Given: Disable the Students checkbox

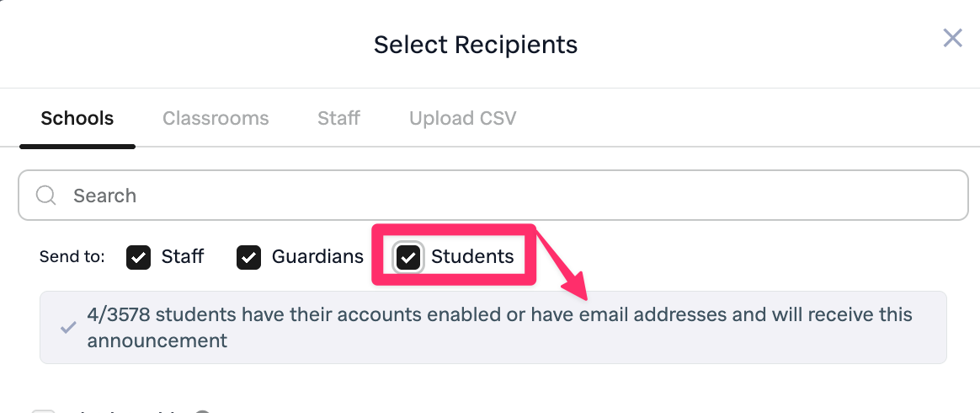Looking at the screenshot, I should coord(408,258).
